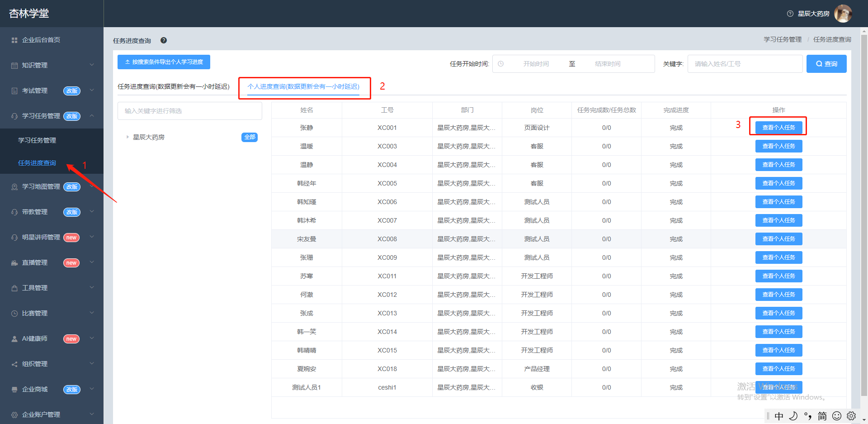Click IME 中 language indicator
The width and height of the screenshot is (868, 424).
pos(779,416)
